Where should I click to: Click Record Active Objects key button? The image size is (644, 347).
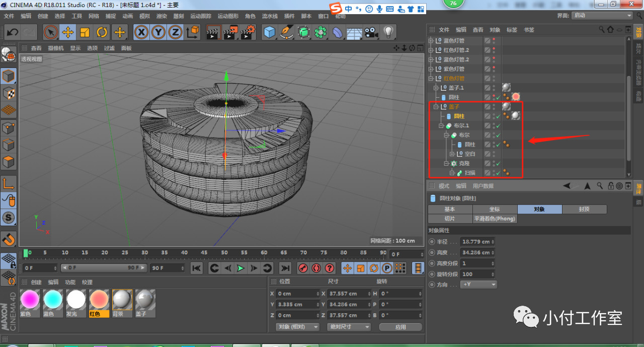(303, 268)
